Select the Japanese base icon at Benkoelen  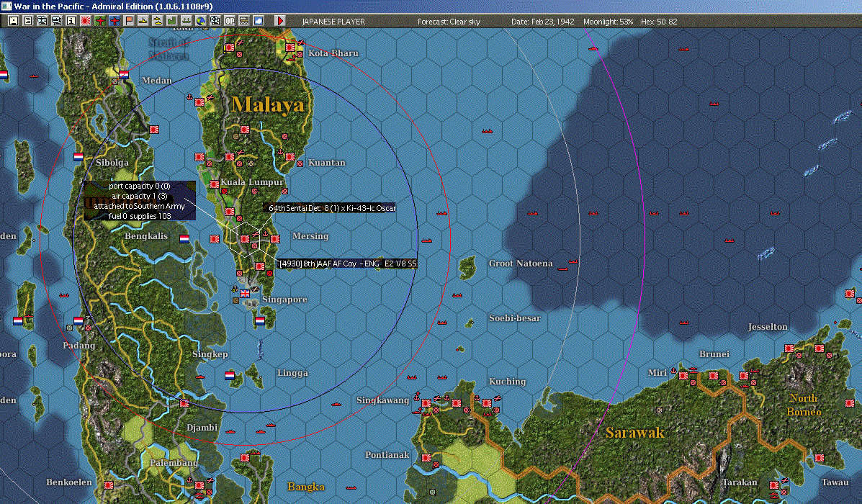click(x=109, y=485)
